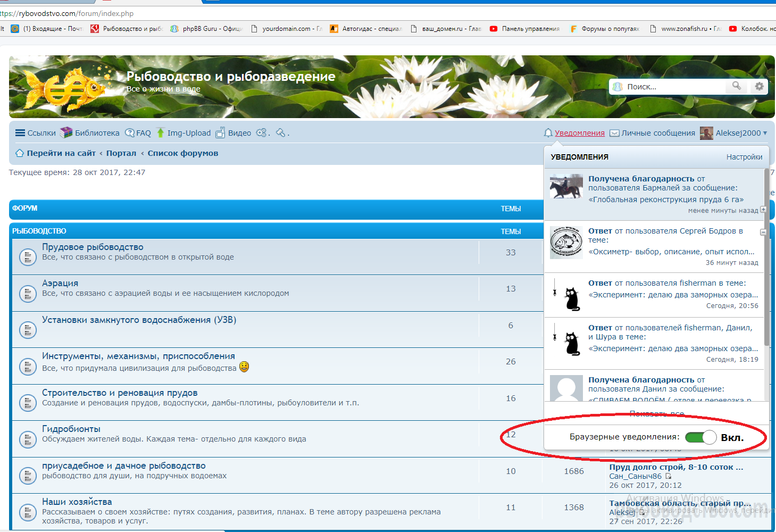Viewport: 776px width, 532px height.
Task: Click the forum icon beside Установки замкнутого водоснабжения
Action: click(x=28, y=330)
